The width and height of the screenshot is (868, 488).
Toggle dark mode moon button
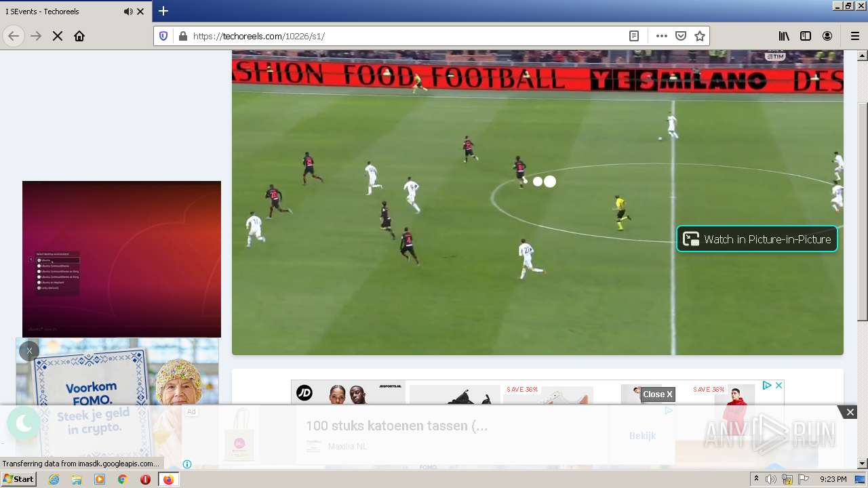24,424
